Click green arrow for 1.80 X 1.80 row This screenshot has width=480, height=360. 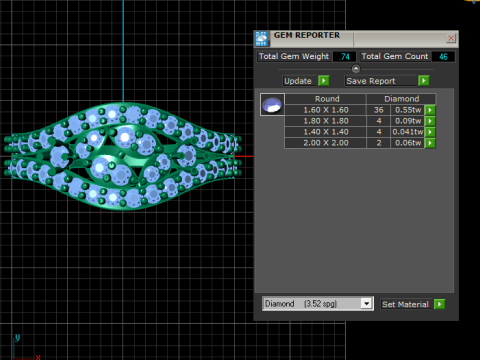[430, 121]
